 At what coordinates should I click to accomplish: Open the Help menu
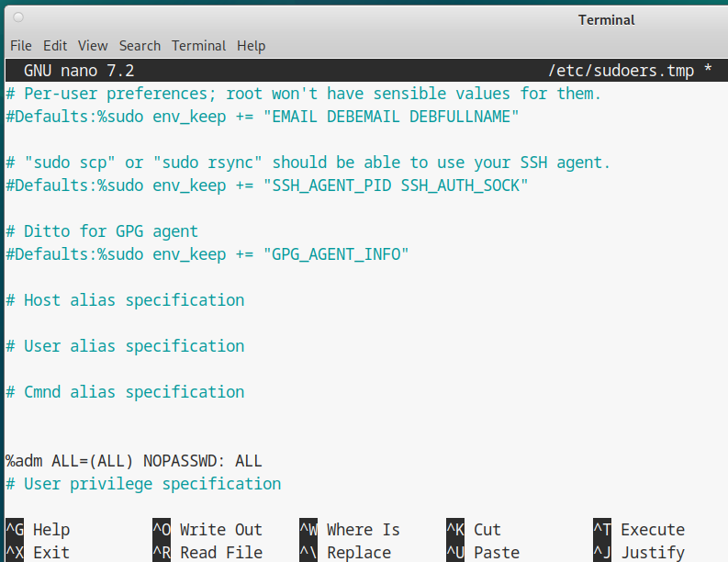[x=251, y=45]
